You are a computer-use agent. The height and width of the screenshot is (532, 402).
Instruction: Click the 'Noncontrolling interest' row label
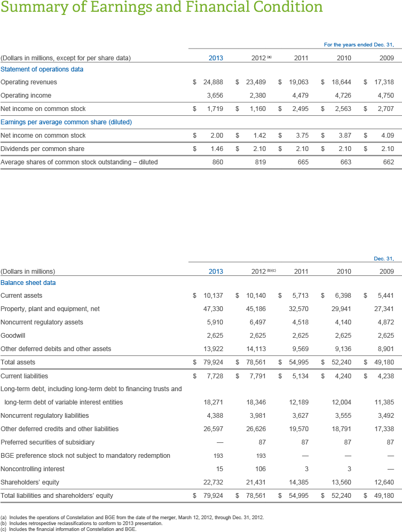(33, 469)
